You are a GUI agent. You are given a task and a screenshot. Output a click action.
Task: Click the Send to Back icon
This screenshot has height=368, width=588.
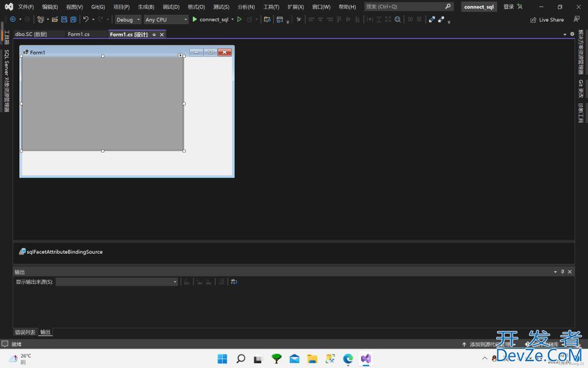pyautogui.click(x=441, y=19)
